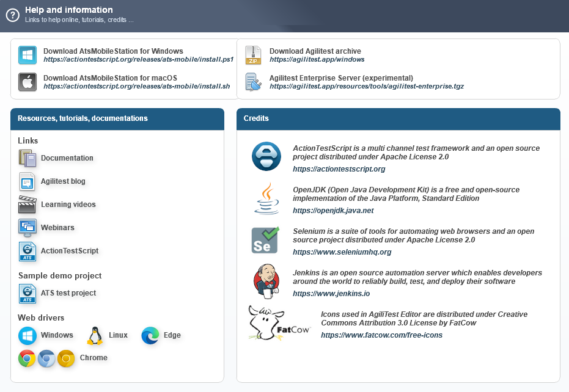Click the Jenkins description text

coord(417,277)
